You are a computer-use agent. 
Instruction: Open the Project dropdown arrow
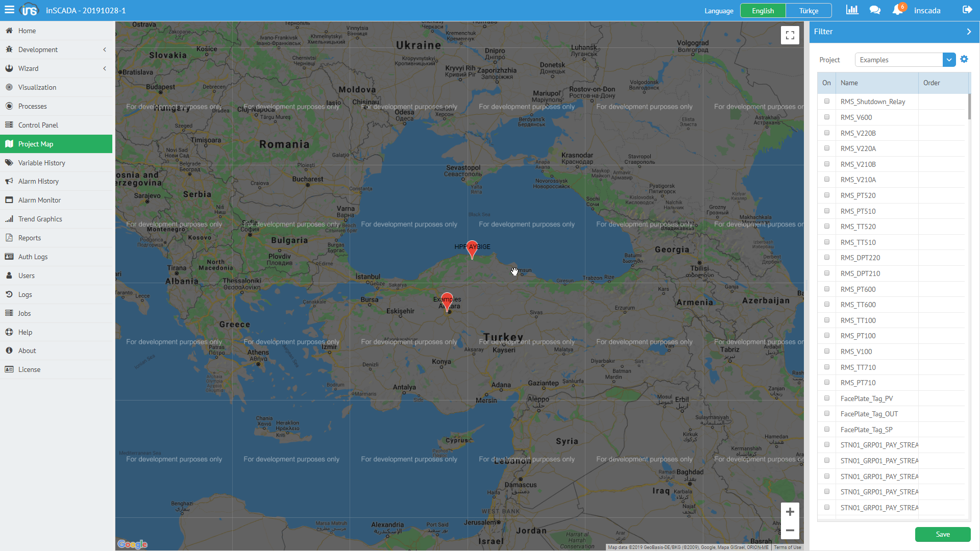(x=949, y=60)
